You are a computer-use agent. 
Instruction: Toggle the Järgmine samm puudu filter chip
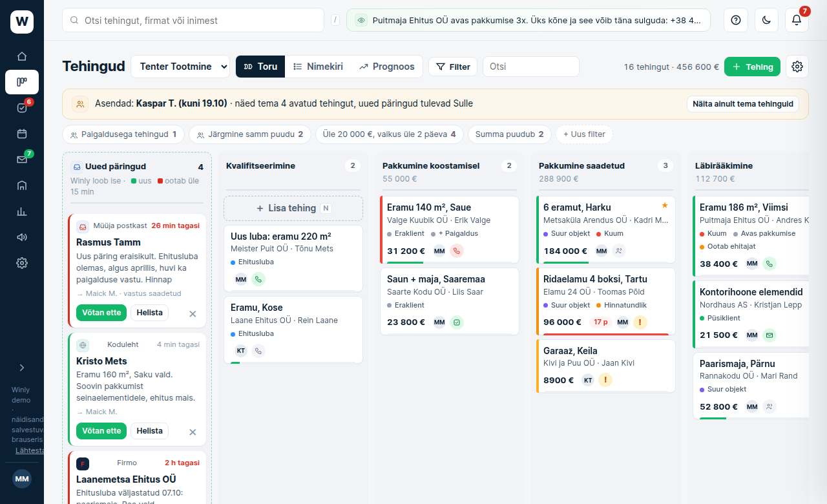250,134
